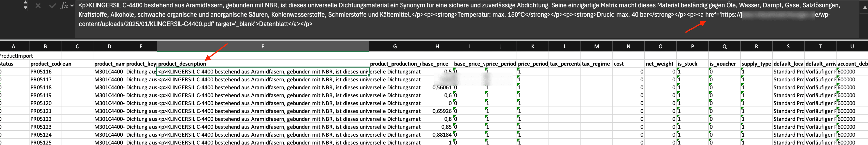Open Insert Function via fx icon
The width and height of the screenshot is (868, 145).
coord(64,6)
